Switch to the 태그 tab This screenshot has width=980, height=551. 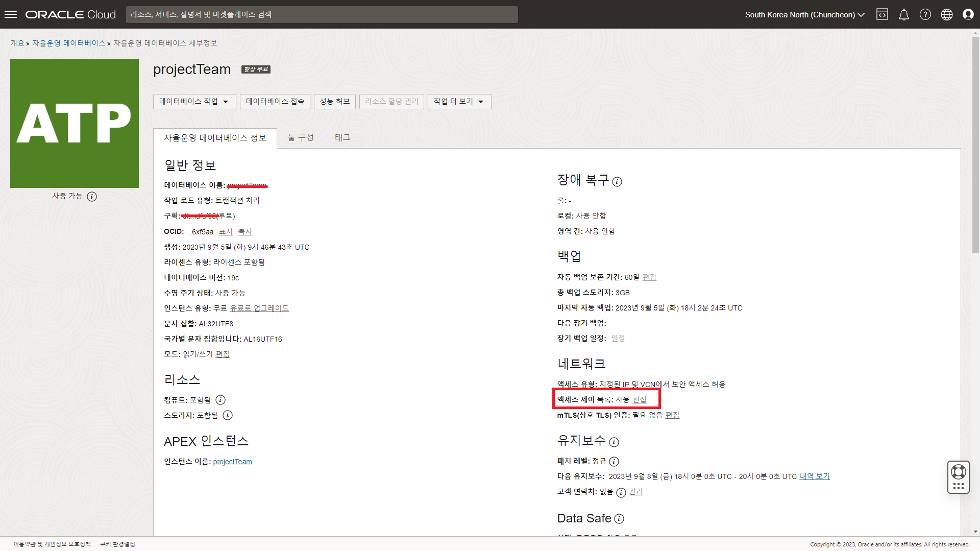pos(342,137)
